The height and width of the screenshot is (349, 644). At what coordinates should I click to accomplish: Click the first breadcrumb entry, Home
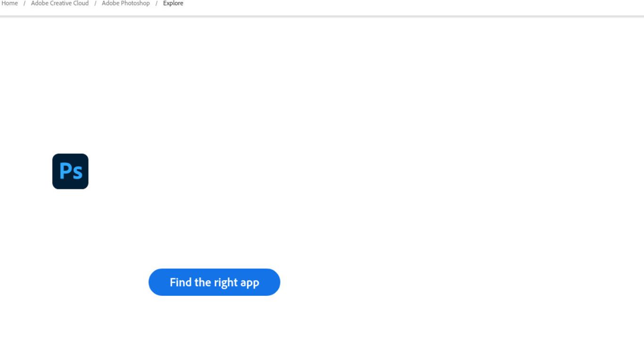[x=9, y=3]
